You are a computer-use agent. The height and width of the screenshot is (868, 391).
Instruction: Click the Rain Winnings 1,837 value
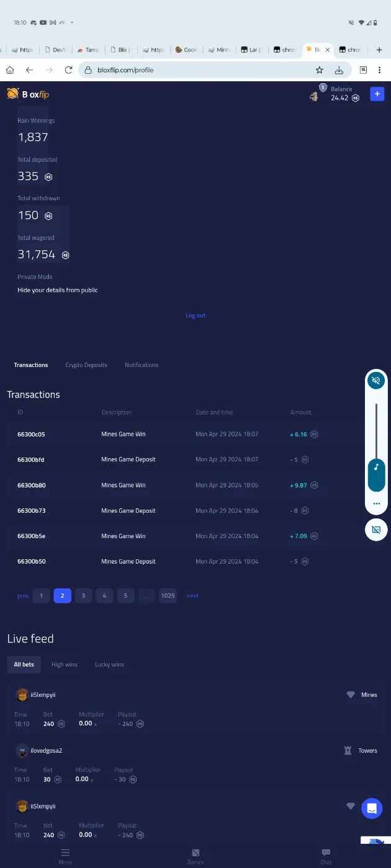(33, 138)
